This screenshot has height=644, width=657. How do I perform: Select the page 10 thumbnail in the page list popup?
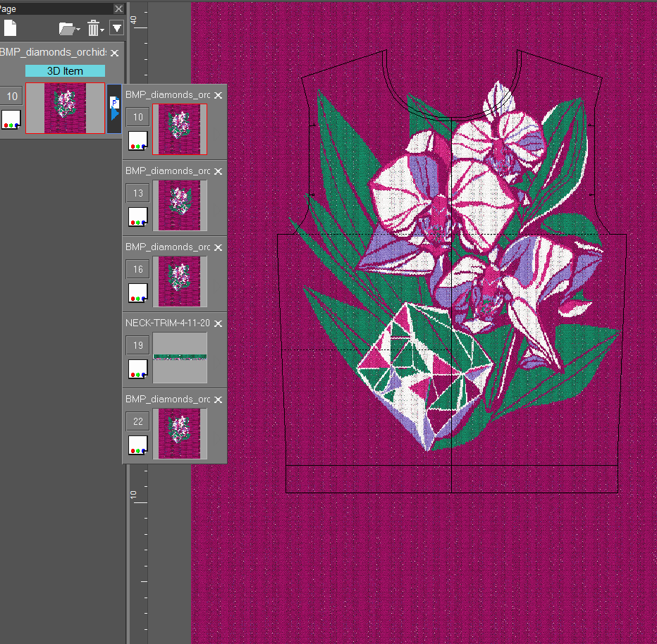(x=180, y=130)
